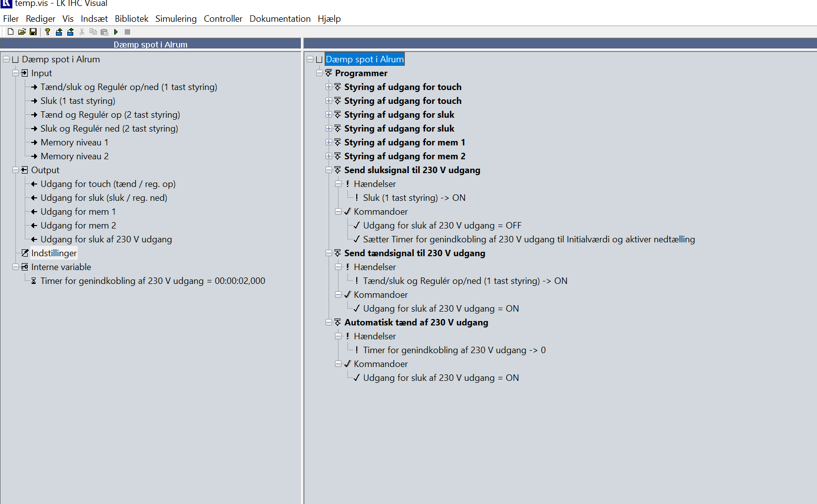
Task: Click the upload to controller icon
Action: tap(59, 32)
